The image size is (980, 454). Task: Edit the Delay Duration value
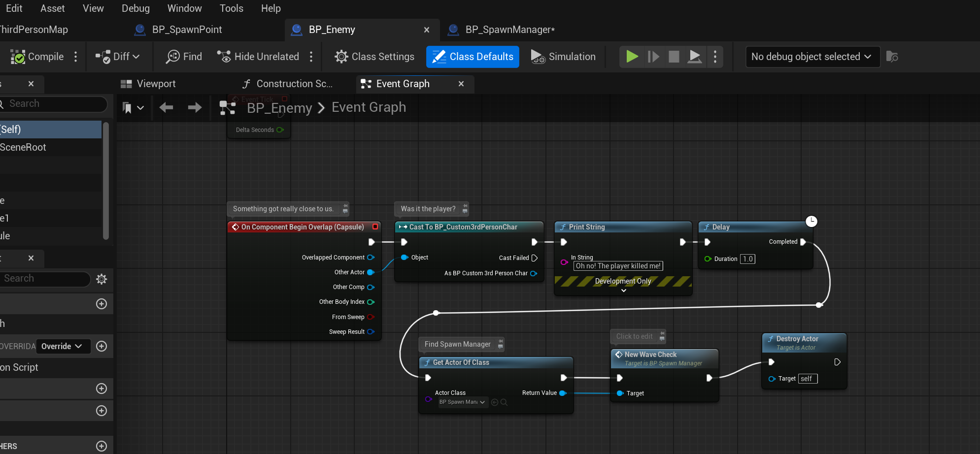[x=748, y=259]
